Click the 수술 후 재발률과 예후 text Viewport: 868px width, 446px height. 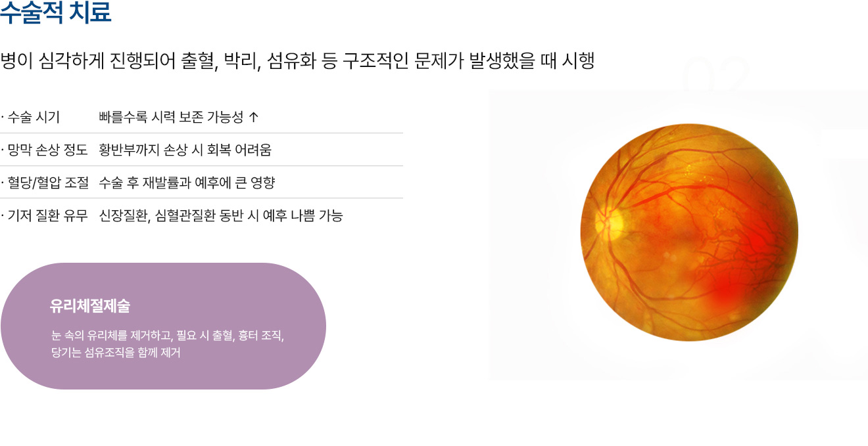pos(187,183)
